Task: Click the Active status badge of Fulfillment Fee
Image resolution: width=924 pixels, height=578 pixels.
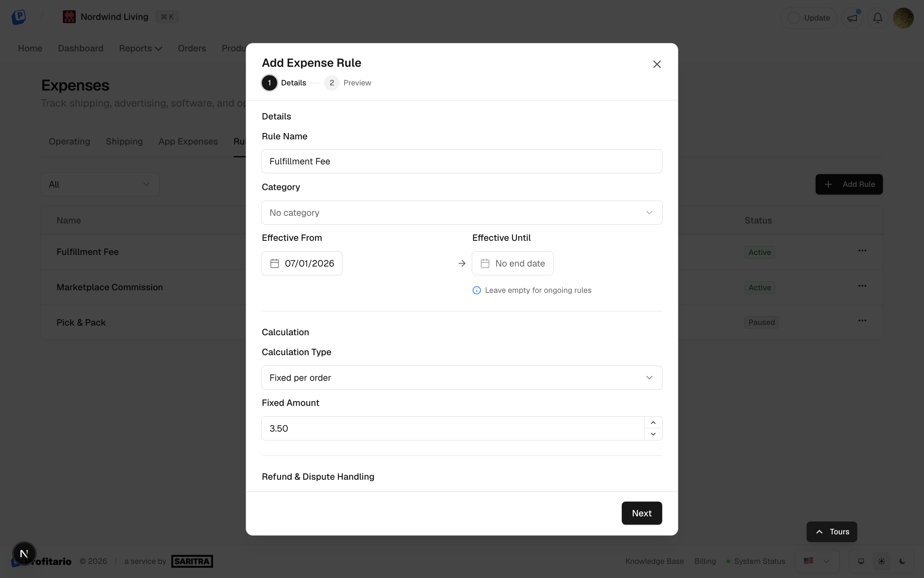Action: (x=759, y=252)
